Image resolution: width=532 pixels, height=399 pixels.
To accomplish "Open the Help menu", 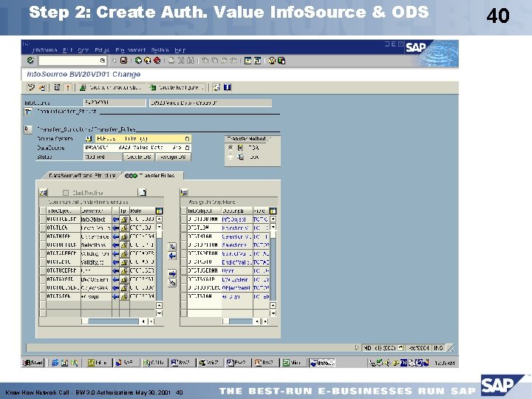I will point(180,50).
